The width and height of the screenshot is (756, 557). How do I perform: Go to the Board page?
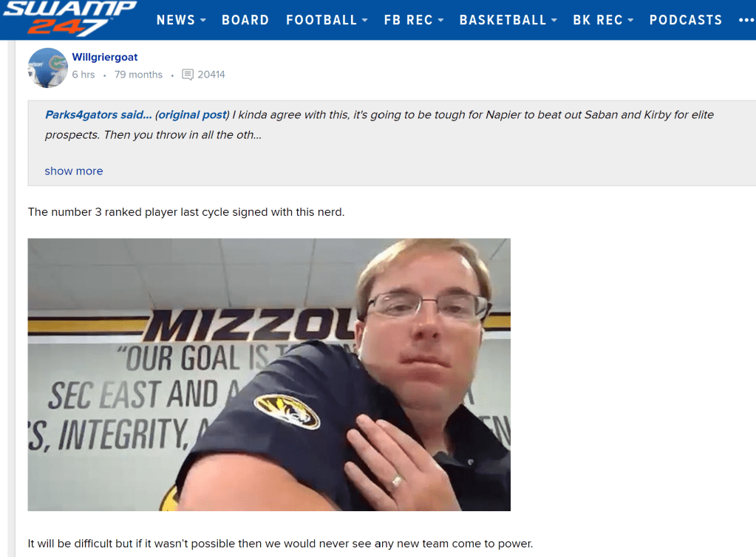[x=245, y=20]
